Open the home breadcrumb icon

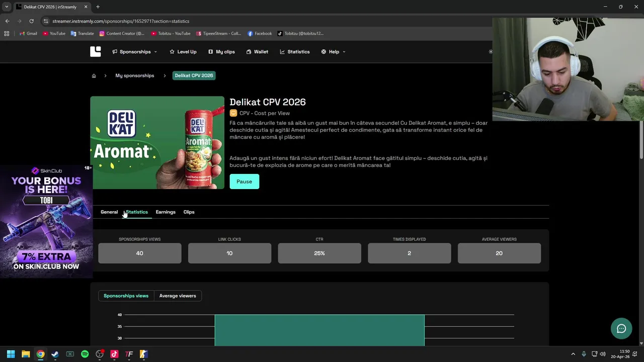tap(94, 75)
